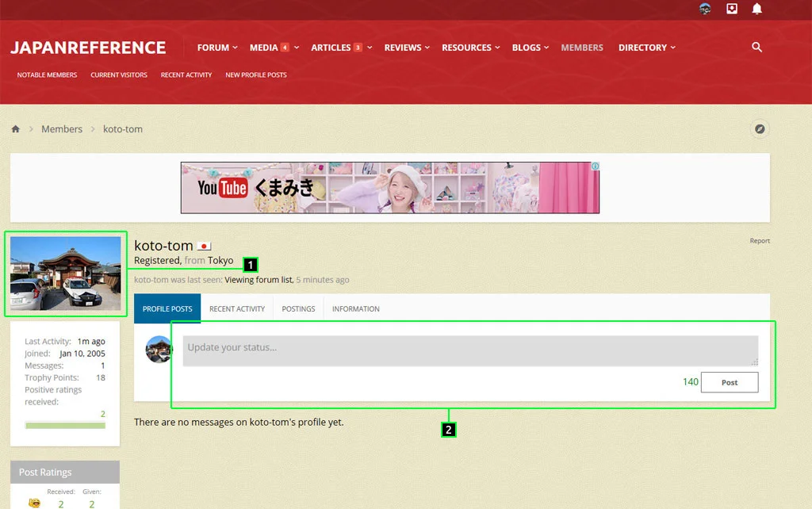Image resolution: width=812 pixels, height=509 pixels.
Task: Open the ARTICLES menu item
Action: [331, 48]
